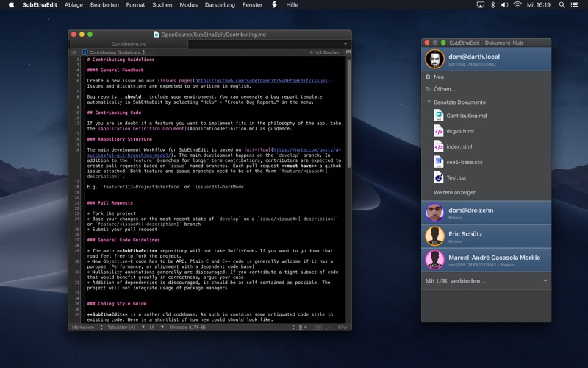Image resolution: width=588 pixels, height=368 pixels.
Task: Click the index.html file icon
Action: tap(439, 146)
